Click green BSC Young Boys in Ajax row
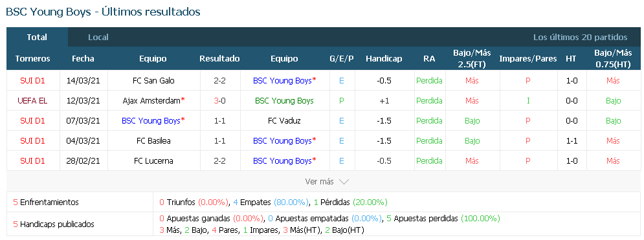 coord(284,101)
